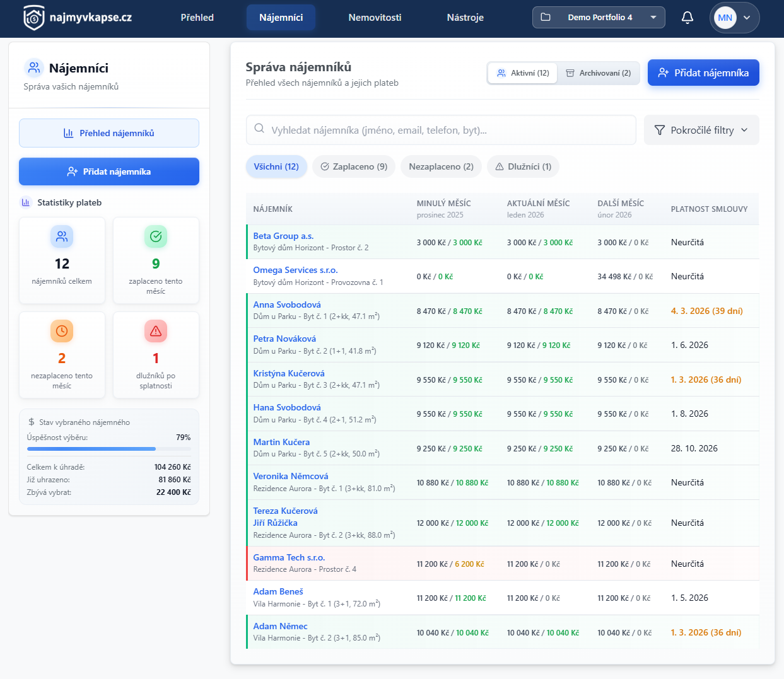Click the blue tenants stat card icon
Screen dimensions: 784x679
pyautogui.click(x=62, y=236)
